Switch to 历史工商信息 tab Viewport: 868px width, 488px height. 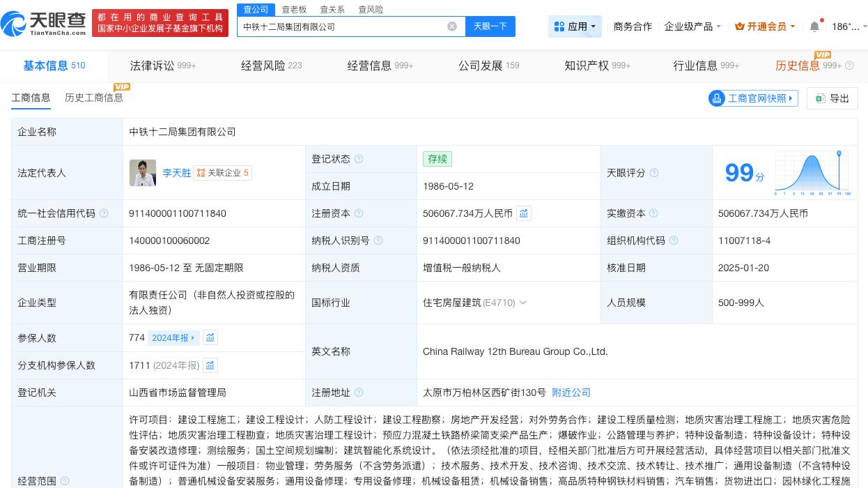94,98
